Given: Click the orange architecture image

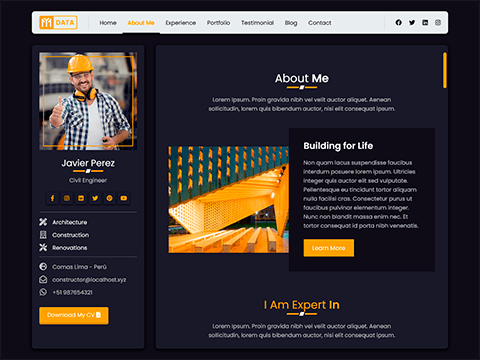Looking at the screenshot, I should point(229,199).
